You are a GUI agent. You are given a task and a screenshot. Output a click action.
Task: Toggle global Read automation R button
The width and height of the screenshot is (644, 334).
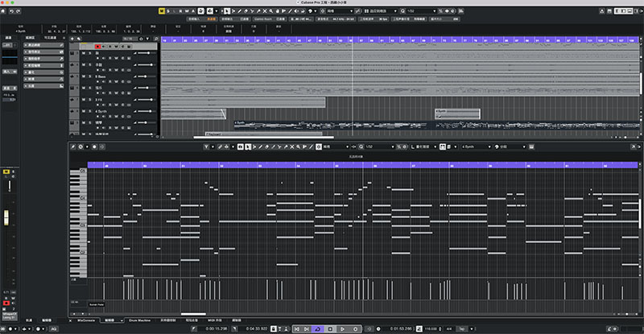[x=180, y=11]
